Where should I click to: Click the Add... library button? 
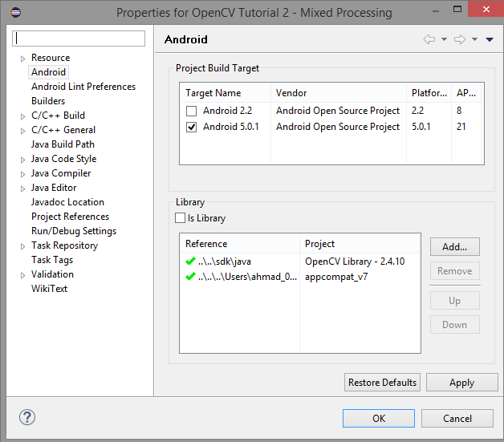point(455,247)
